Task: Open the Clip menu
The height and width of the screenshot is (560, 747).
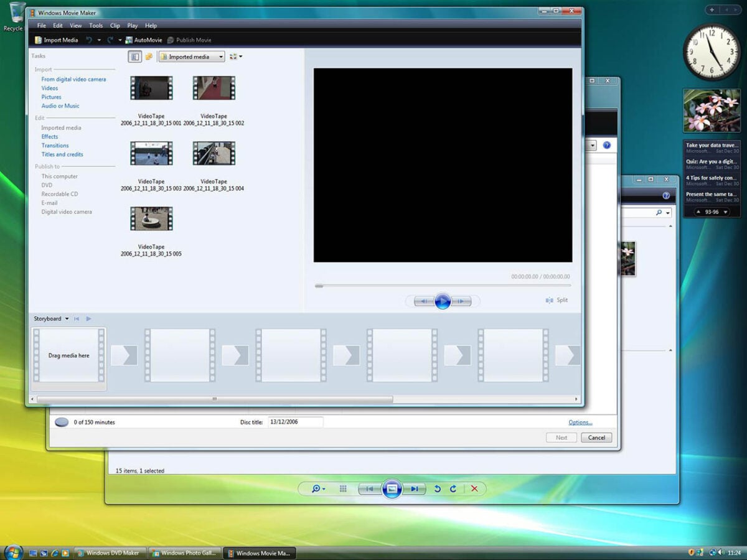Action: point(115,26)
